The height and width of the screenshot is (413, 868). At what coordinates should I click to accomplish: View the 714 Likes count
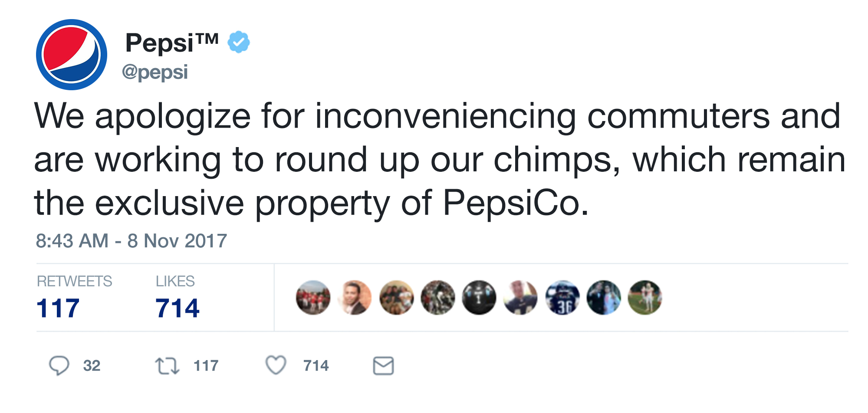[178, 298]
